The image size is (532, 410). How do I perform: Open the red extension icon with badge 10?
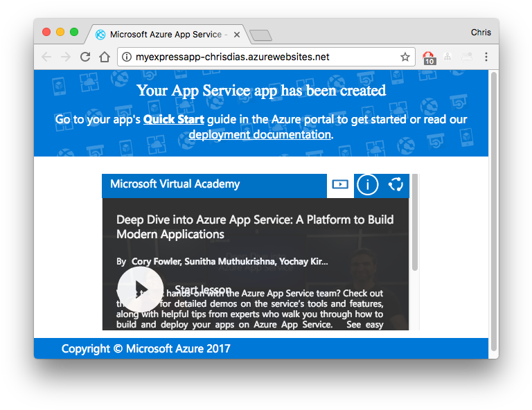[429, 57]
